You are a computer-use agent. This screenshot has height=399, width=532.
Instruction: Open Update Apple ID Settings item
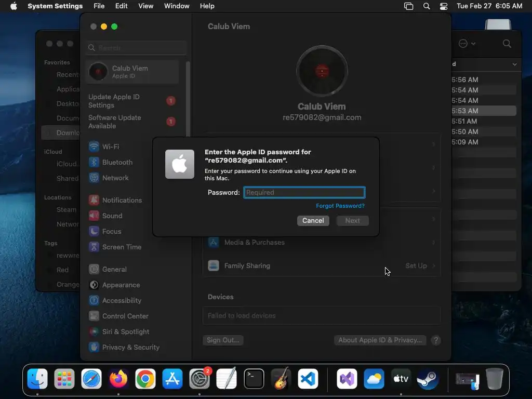132,101
